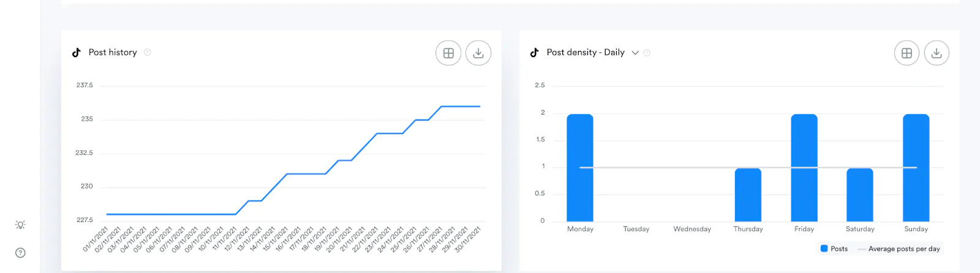Download the Post history chart
Image resolution: width=980 pixels, height=273 pixels.
click(478, 53)
